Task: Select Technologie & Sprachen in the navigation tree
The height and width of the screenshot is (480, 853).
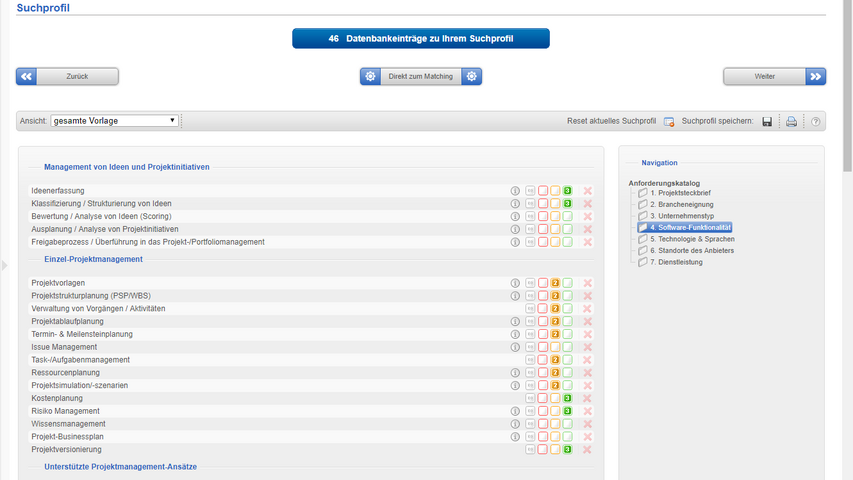Action: pyautogui.click(x=692, y=239)
